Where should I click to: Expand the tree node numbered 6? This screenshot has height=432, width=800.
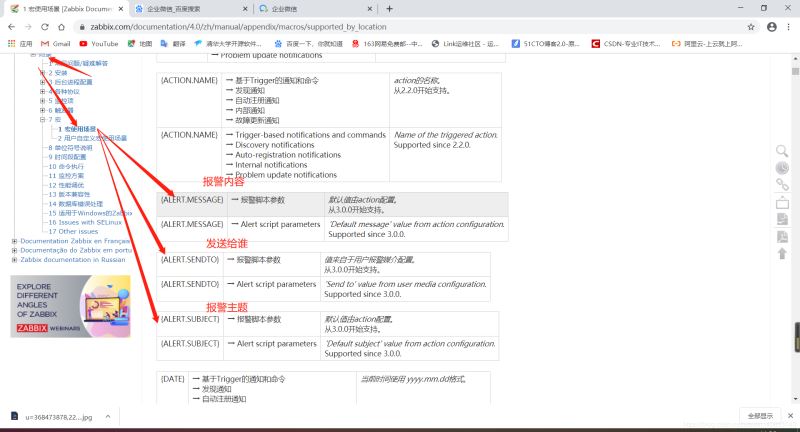pos(43,110)
